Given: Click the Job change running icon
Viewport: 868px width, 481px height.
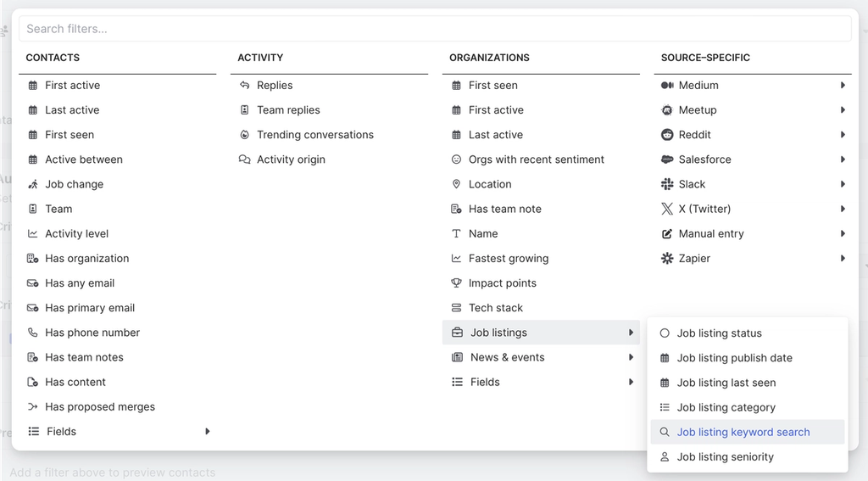Looking at the screenshot, I should tap(33, 184).
